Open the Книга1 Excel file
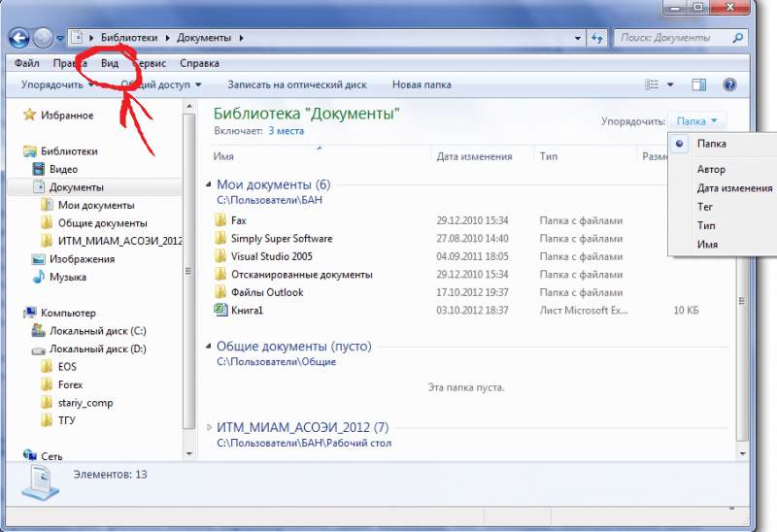 247,310
